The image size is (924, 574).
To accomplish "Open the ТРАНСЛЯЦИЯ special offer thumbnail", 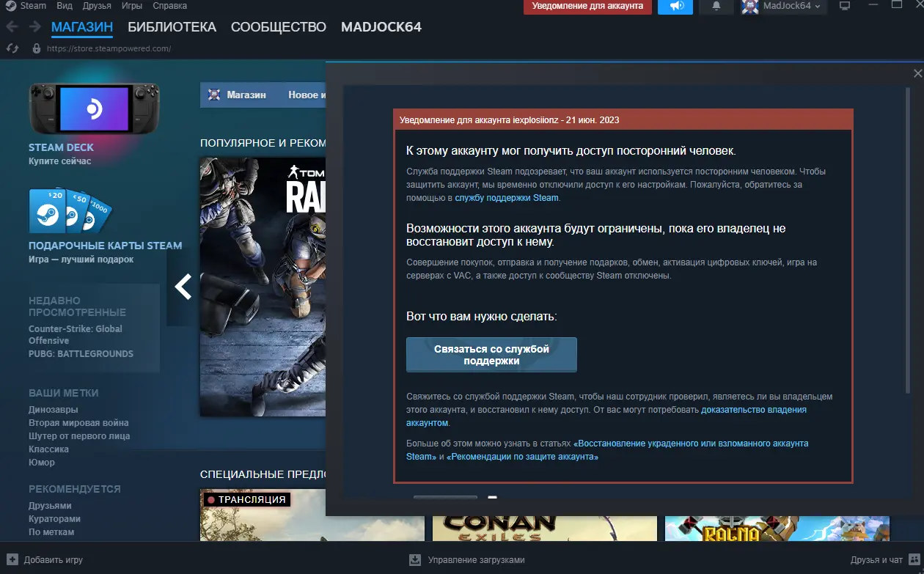I will coord(312,515).
